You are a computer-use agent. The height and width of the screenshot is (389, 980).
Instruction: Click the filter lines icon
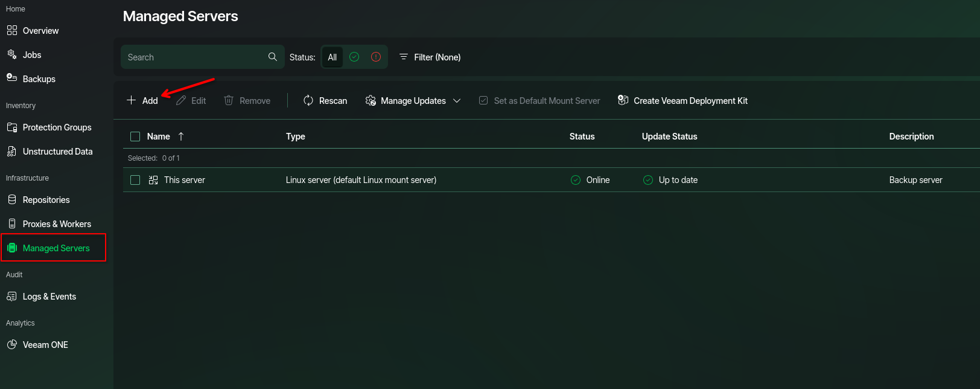pos(404,57)
